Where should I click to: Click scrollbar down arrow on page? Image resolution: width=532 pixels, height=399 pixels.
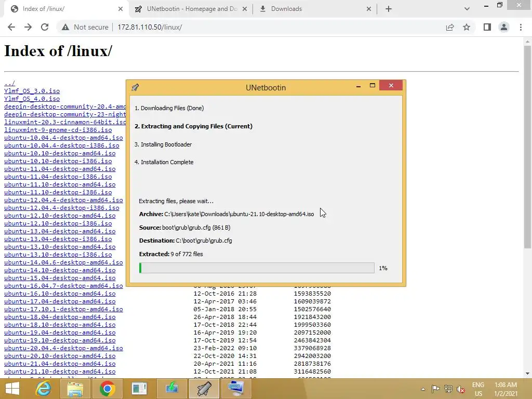(x=527, y=374)
